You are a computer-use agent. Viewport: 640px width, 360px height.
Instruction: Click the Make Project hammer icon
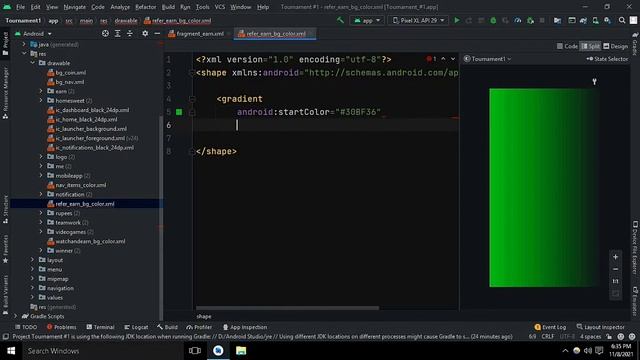point(340,20)
